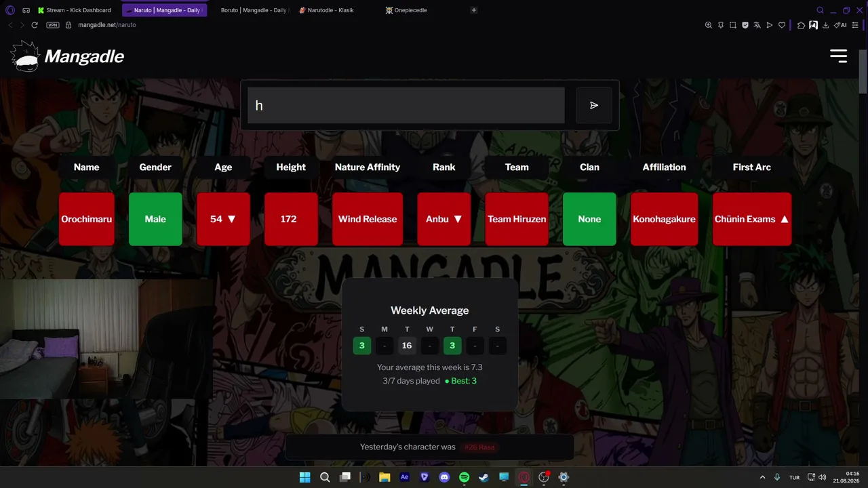This screenshot has width=868, height=488.
Task: Open a new browser tab
Action: 474,10
